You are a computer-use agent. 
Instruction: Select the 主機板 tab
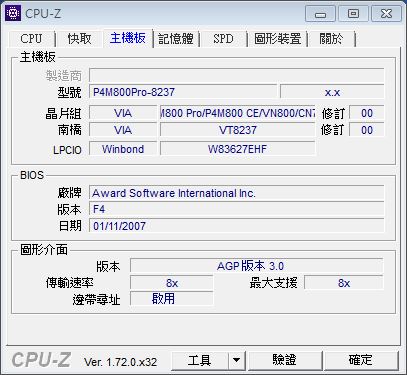click(x=128, y=38)
